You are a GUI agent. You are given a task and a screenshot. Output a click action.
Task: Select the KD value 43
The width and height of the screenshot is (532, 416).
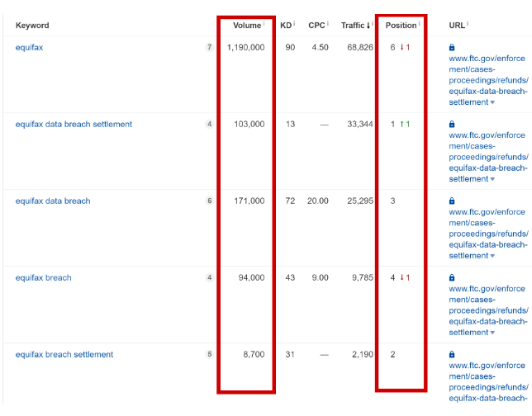pyautogui.click(x=290, y=277)
